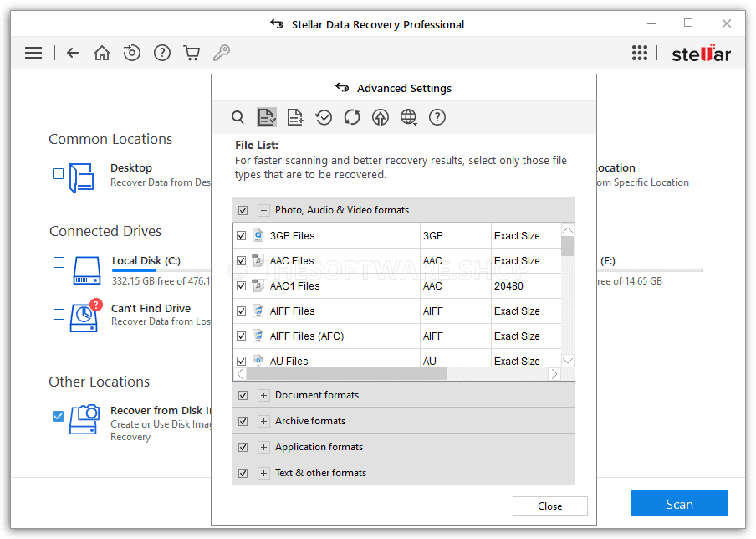The height and width of the screenshot is (539, 756).
Task: Uncheck Text & other formats checkbox
Action: coord(243,474)
